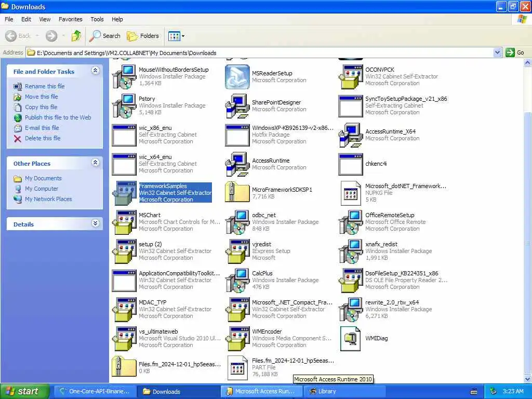This screenshot has width=532, height=399.
Task: Select the OfficeRemoteSetup icon
Action: point(351,222)
